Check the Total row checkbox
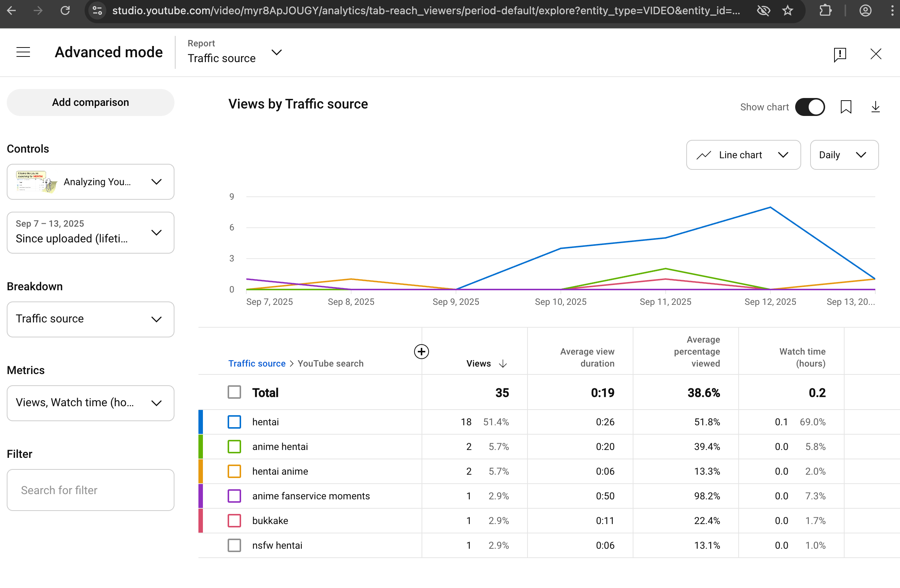The width and height of the screenshot is (900, 588). coord(234,392)
